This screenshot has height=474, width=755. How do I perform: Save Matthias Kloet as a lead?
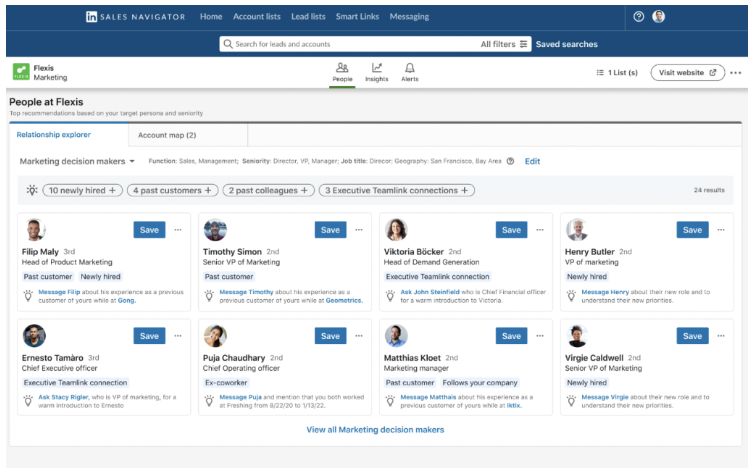point(511,336)
